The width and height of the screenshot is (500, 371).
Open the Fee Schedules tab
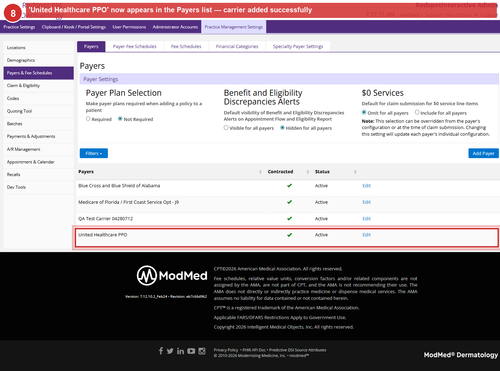pos(186,47)
